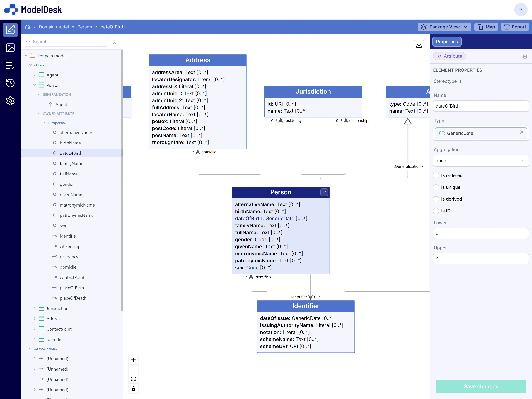Open the image gallery panel in sidebar

[x=10, y=48]
